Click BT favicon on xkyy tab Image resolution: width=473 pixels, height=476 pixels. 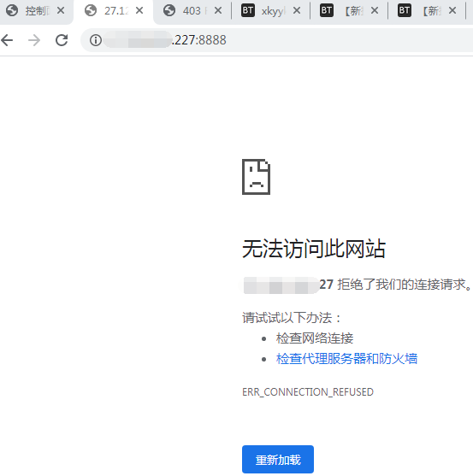tap(248, 10)
